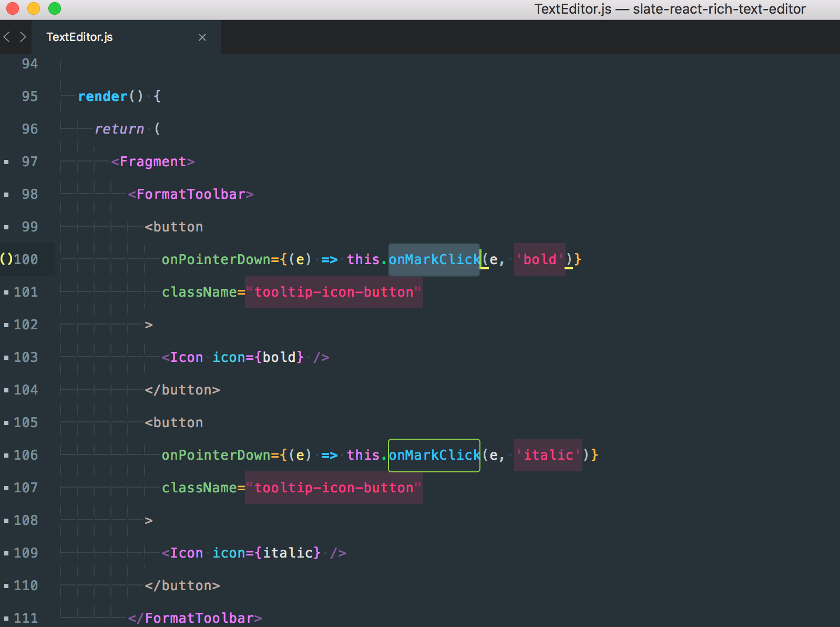Click the gutter mark beside line 102

coord(6,325)
